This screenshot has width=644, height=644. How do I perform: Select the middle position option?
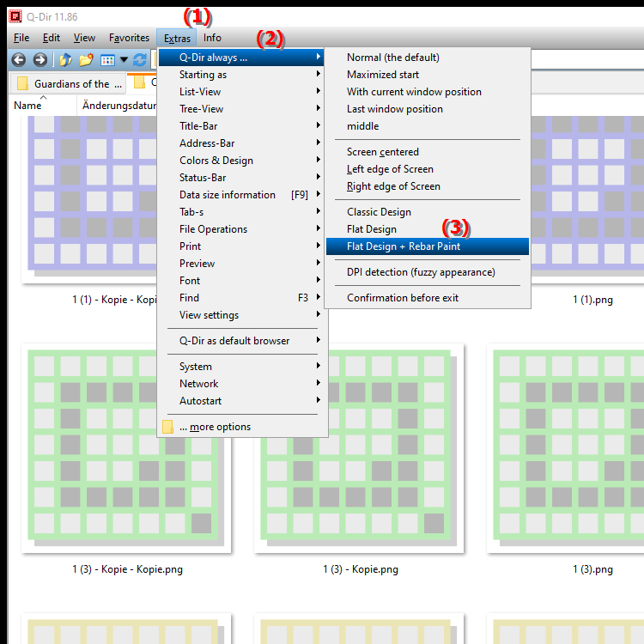click(427, 126)
